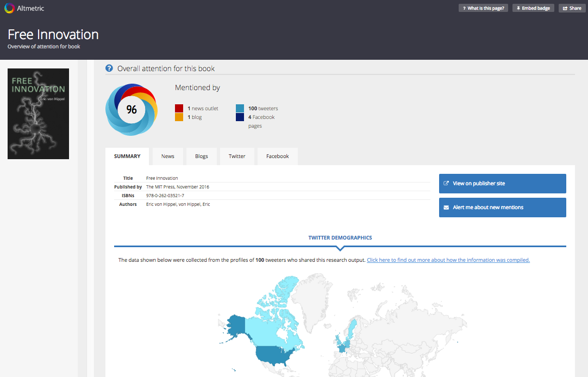Screen dimensions: 588x377
Task: Open the 1 blog mention link
Action: 195,117
